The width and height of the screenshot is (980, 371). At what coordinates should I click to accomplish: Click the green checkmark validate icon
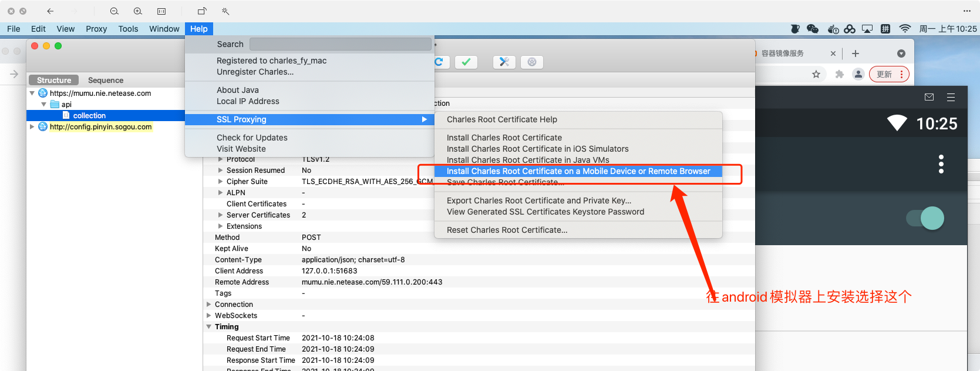tap(466, 62)
